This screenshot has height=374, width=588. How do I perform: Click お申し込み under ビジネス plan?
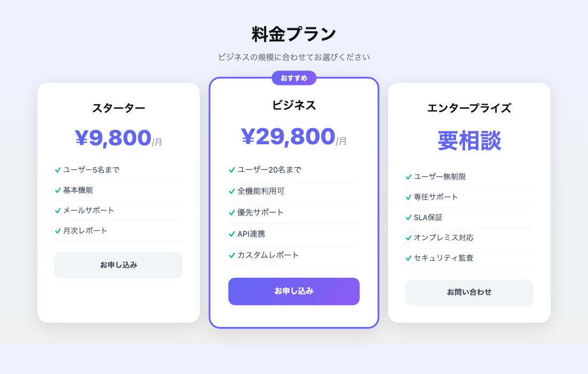click(294, 291)
